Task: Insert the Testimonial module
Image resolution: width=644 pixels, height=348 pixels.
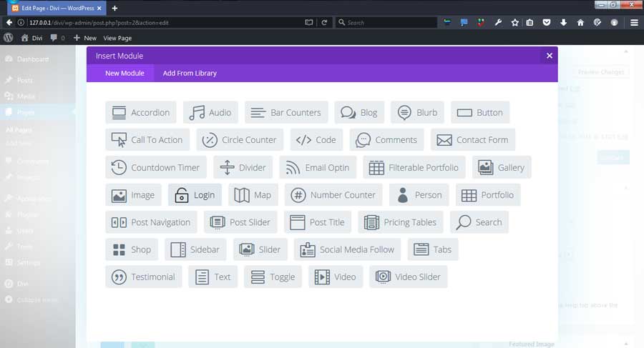Action: (143, 277)
